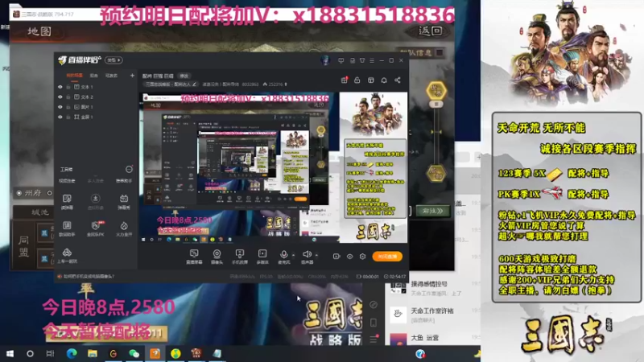Click the bottom hexagon zoom button

click(436, 174)
